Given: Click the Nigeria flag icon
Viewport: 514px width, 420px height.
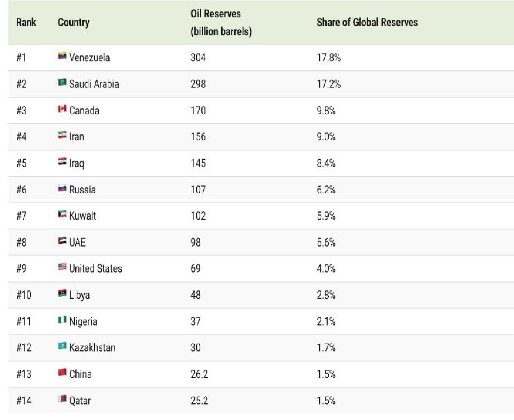Looking at the screenshot, I should [x=62, y=320].
